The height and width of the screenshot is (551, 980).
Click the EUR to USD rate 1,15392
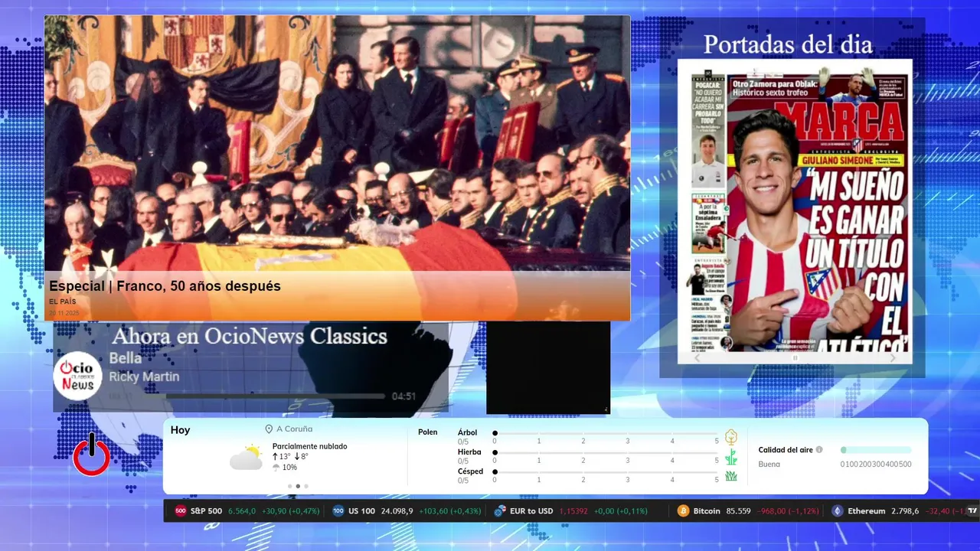point(573,511)
